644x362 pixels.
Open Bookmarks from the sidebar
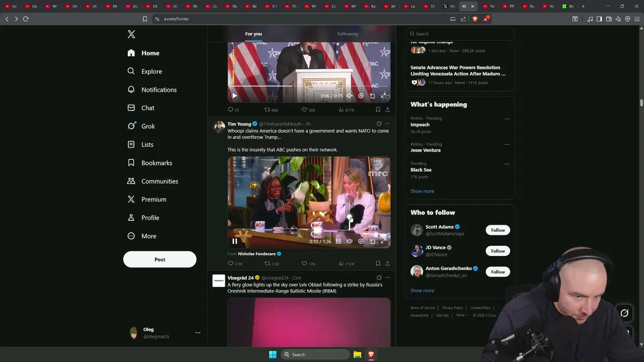(149, 163)
